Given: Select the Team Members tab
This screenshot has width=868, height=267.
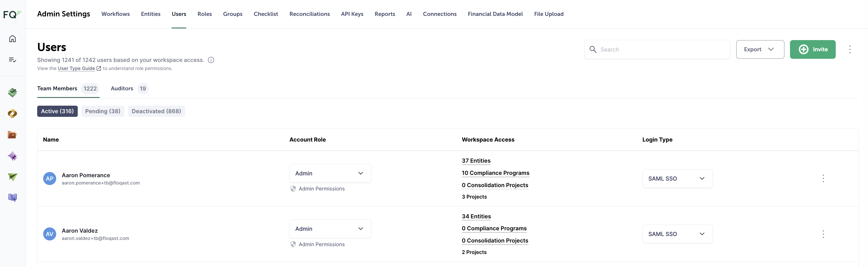Looking at the screenshot, I should click(x=68, y=89).
